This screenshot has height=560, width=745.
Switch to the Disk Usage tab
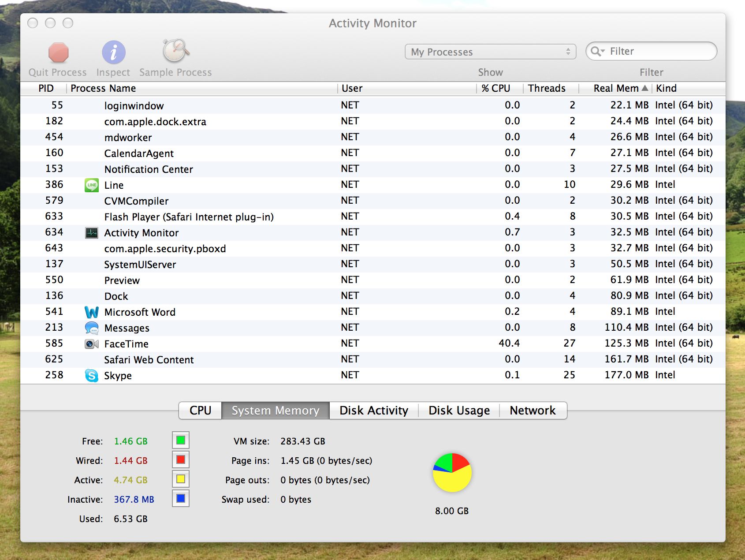(459, 411)
